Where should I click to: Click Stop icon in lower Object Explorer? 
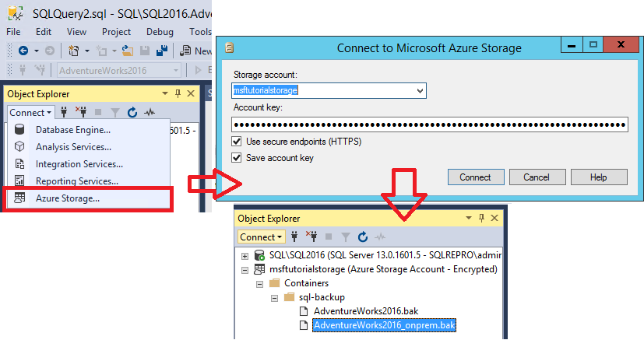point(329,237)
